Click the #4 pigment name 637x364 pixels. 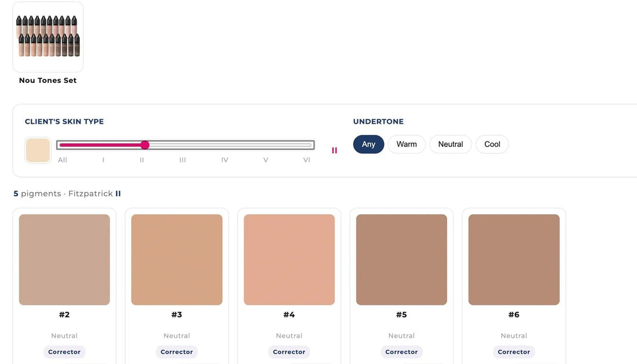click(x=289, y=314)
